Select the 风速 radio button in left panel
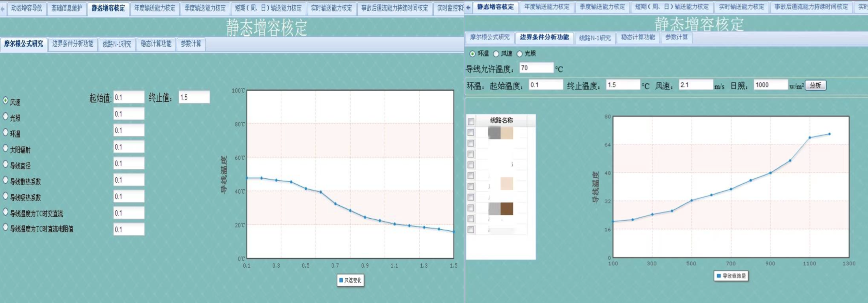Viewport: 868px width, 303px height. point(6,100)
